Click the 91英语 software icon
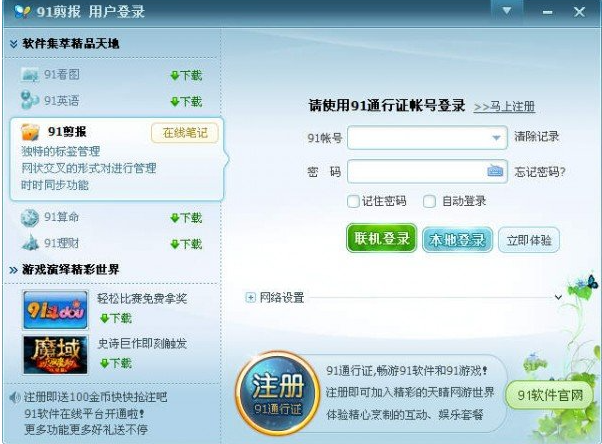Viewport: 602px width, 444px height. click(x=30, y=100)
